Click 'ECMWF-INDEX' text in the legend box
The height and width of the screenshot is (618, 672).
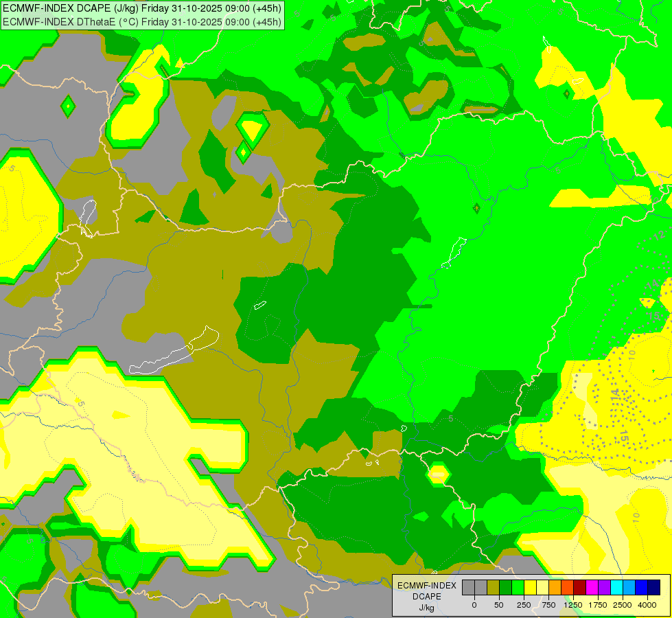pos(427,586)
